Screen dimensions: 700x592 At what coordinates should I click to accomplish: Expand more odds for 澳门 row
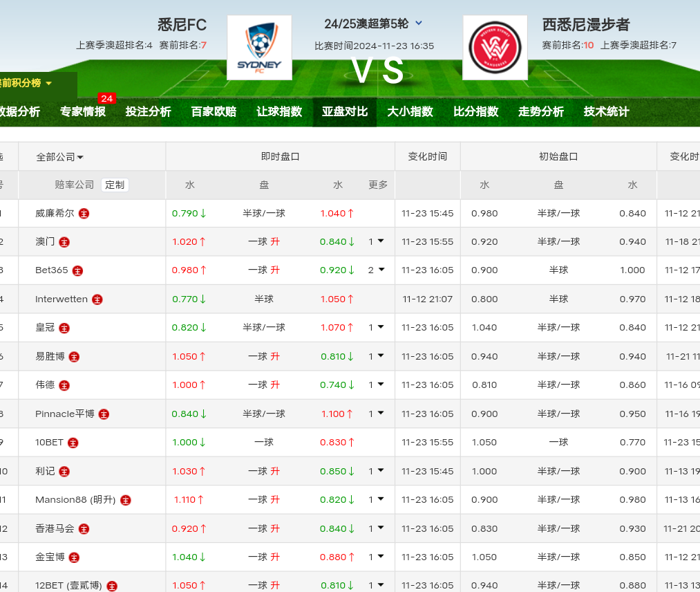click(377, 241)
